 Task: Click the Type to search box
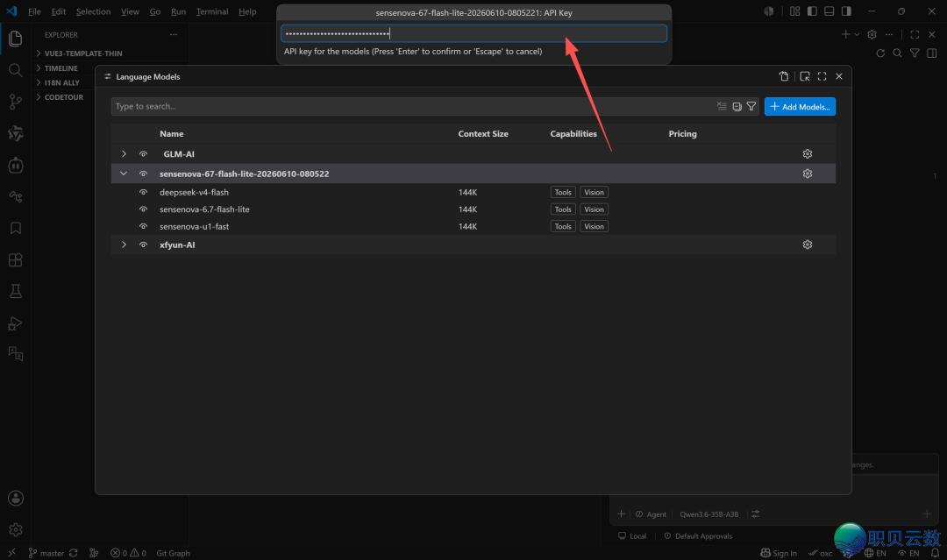pyautogui.click(x=410, y=106)
